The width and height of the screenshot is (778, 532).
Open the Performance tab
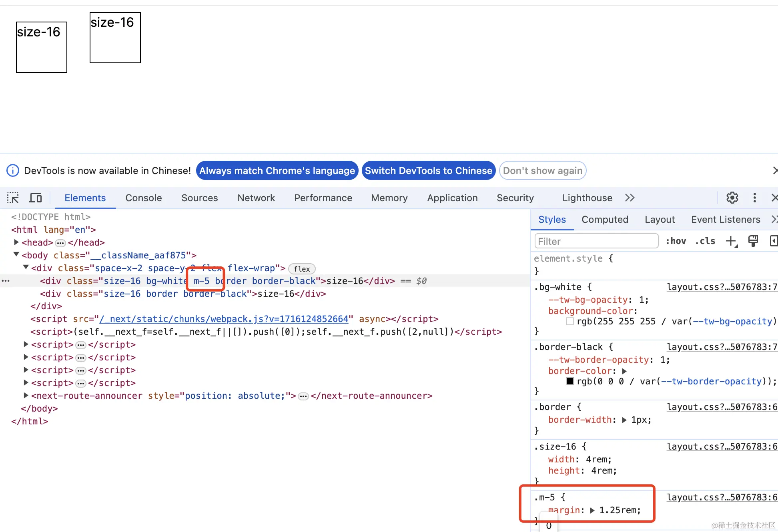point(323,198)
